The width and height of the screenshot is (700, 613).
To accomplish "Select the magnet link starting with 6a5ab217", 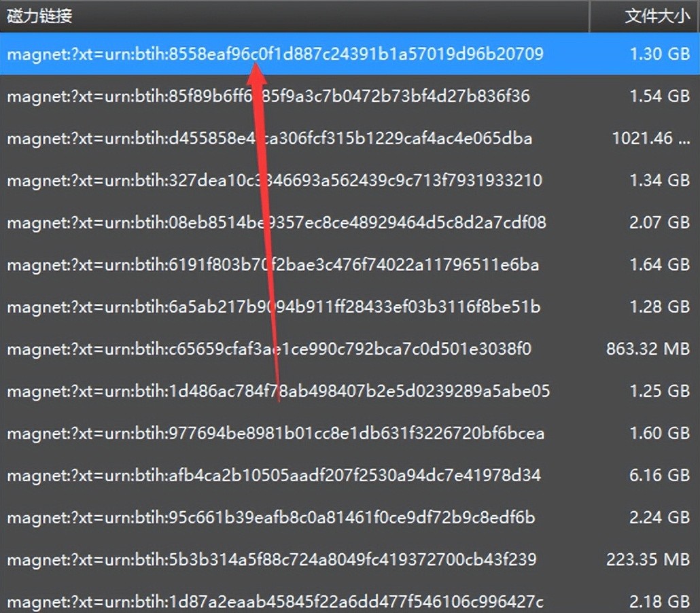I will click(273, 307).
